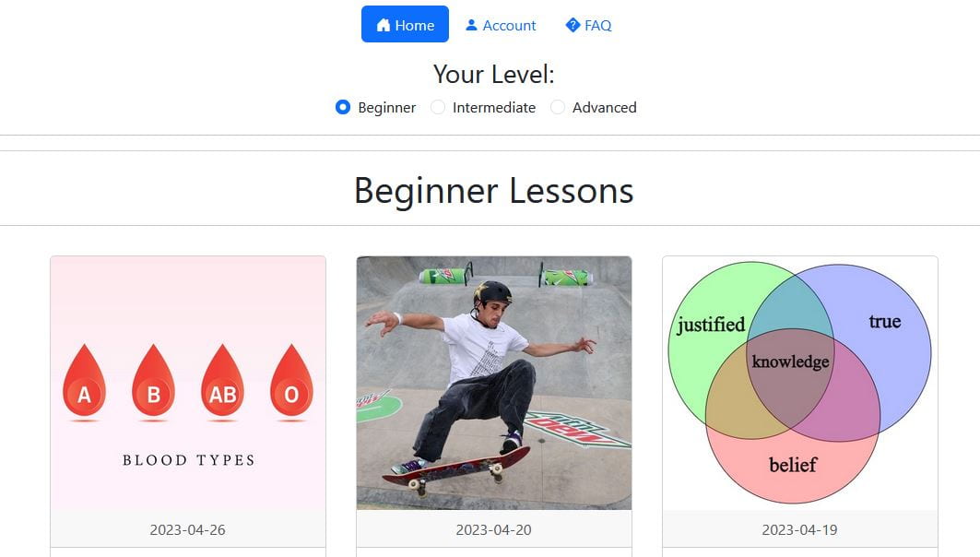Viewport: 980px width, 557px height.
Task: Open the Blood Types lesson image
Action: point(188,383)
